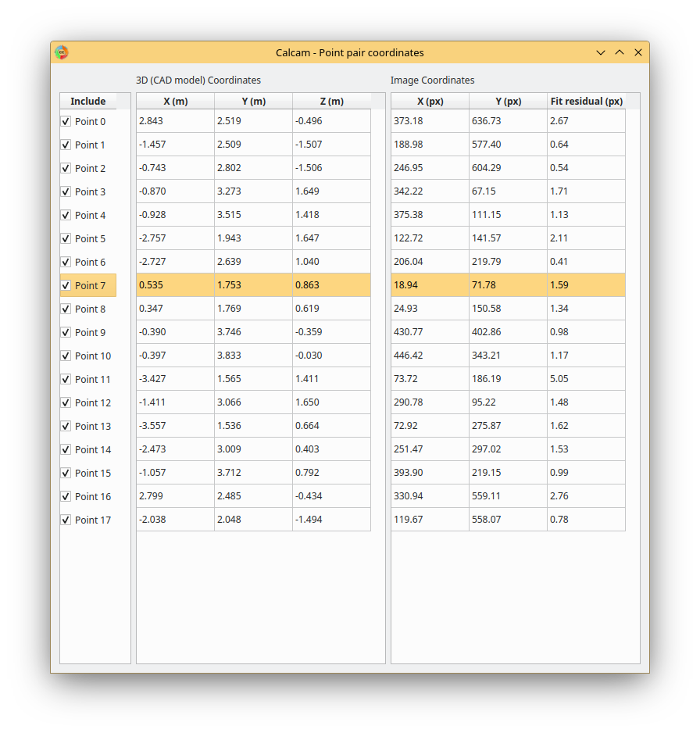Toggle inclusion of Point 14
This screenshot has width=700, height=733.
tap(66, 449)
